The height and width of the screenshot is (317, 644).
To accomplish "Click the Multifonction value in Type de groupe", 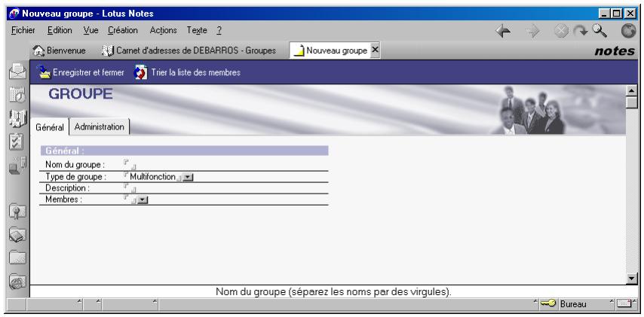I will (152, 177).
